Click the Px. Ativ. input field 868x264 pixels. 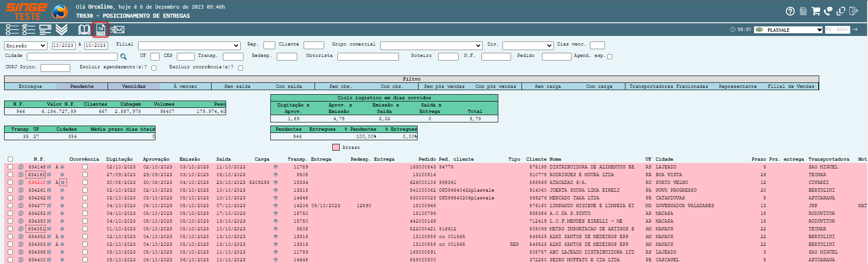[x=837, y=30]
